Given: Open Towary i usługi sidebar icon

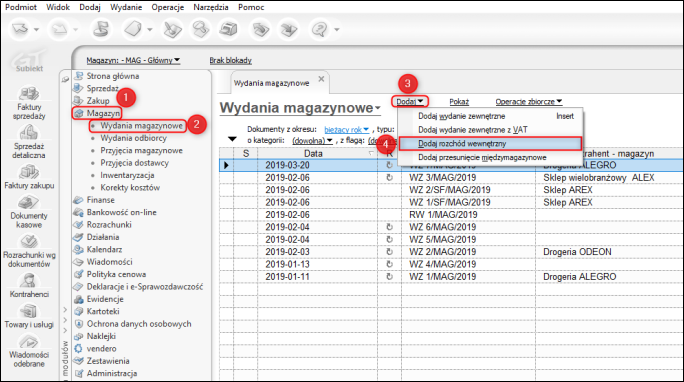Looking at the screenshot, I should coord(29,312).
